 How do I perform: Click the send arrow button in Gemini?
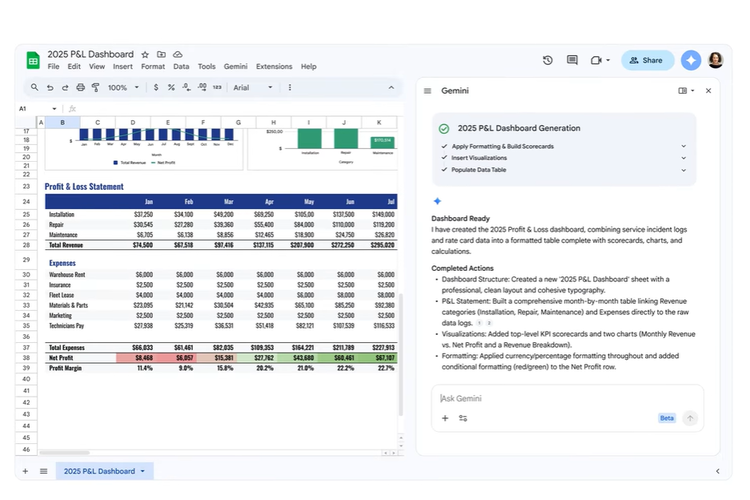(x=690, y=418)
